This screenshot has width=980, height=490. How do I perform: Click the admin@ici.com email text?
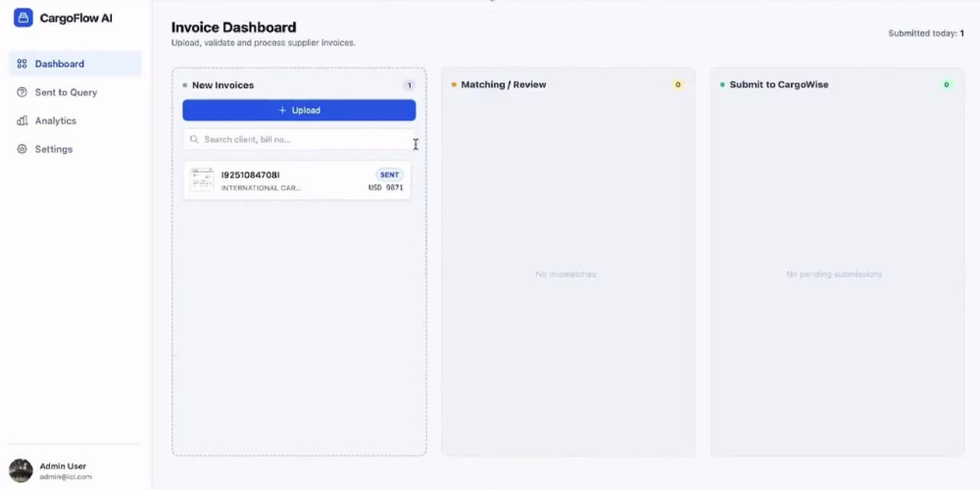coord(66,477)
